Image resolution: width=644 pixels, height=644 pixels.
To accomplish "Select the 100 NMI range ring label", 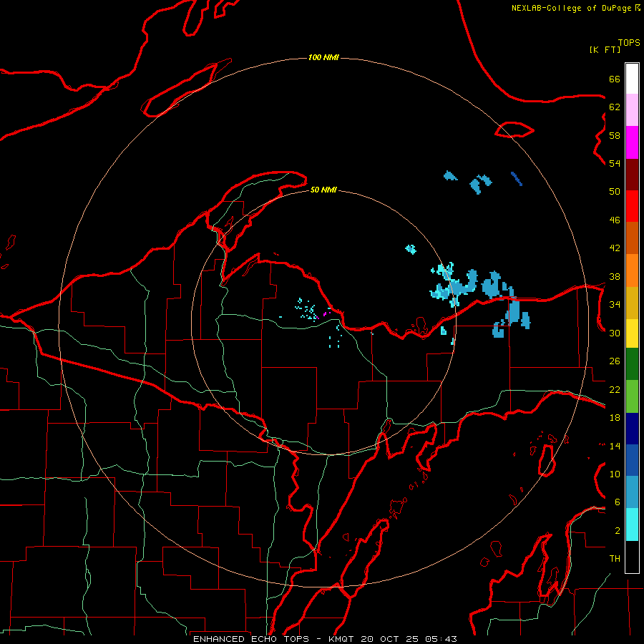I will (323, 57).
